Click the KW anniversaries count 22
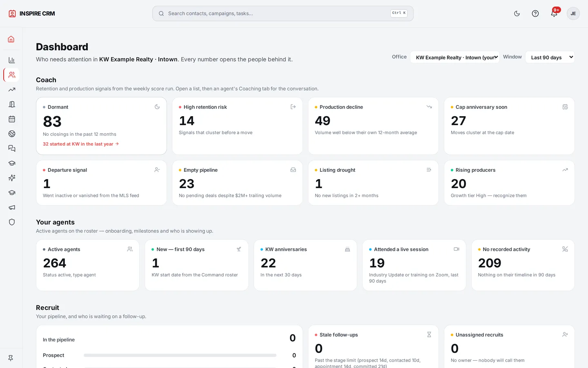 pyautogui.click(x=268, y=263)
